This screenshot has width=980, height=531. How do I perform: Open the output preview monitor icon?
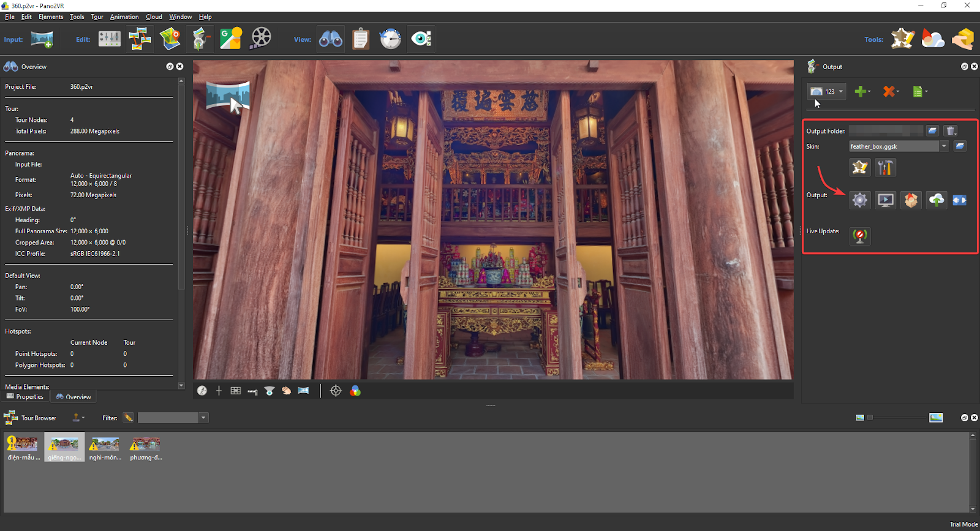pos(885,200)
